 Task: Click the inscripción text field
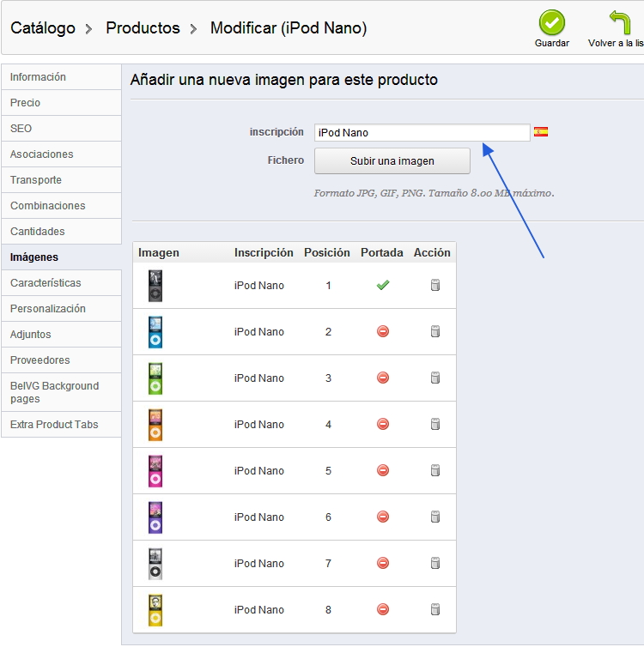pos(422,133)
